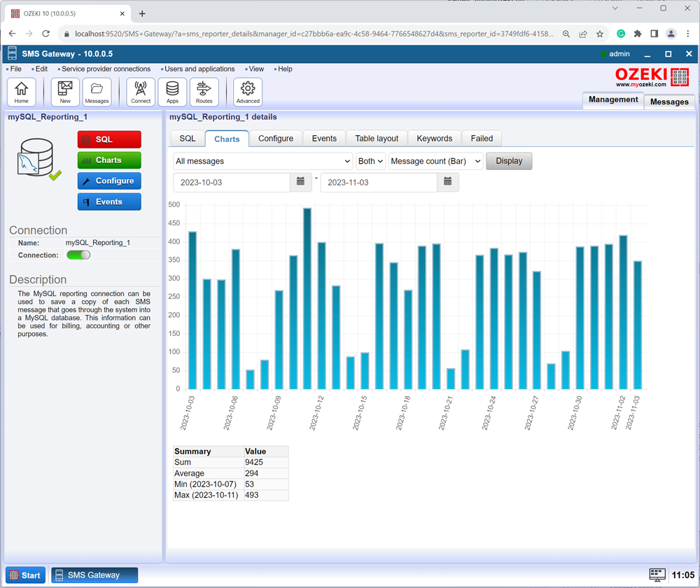The height and width of the screenshot is (588, 700).
Task: Click the browser zoom magnifier icon
Action: click(566, 34)
